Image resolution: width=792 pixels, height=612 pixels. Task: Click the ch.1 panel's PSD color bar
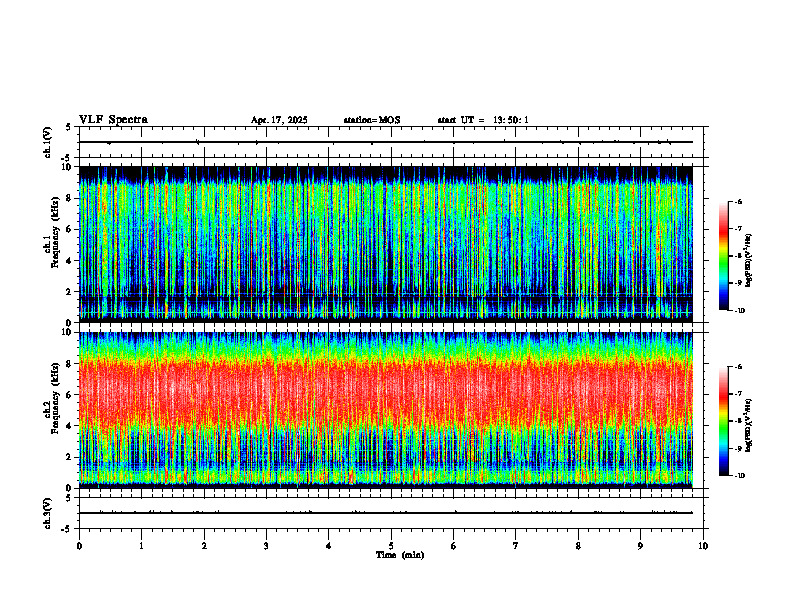[x=724, y=256]
